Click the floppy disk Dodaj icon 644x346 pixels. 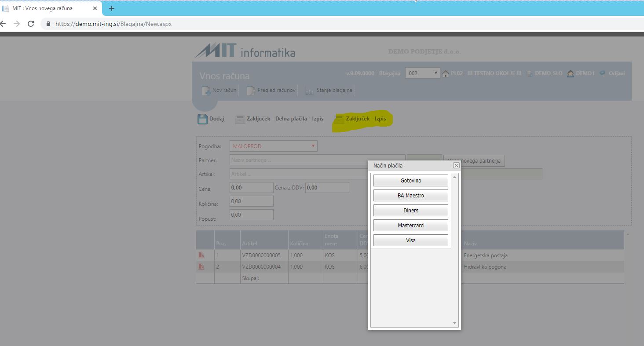point(202,119)
